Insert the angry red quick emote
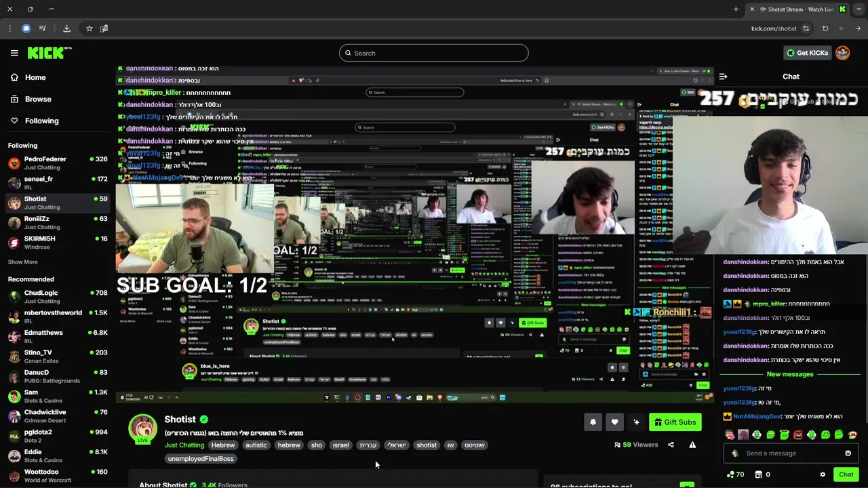The height and width of the screenshot is (488, 868). [798, 435]
